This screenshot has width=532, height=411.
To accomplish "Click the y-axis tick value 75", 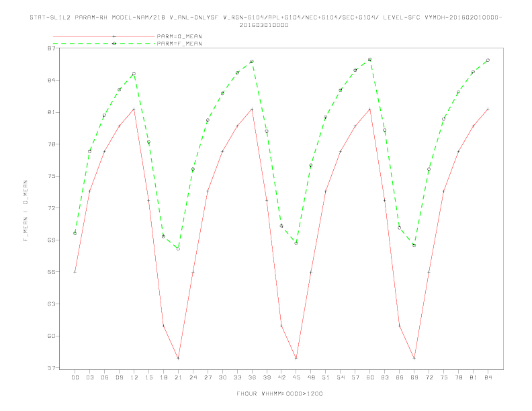I will click(x=51, y=177).
